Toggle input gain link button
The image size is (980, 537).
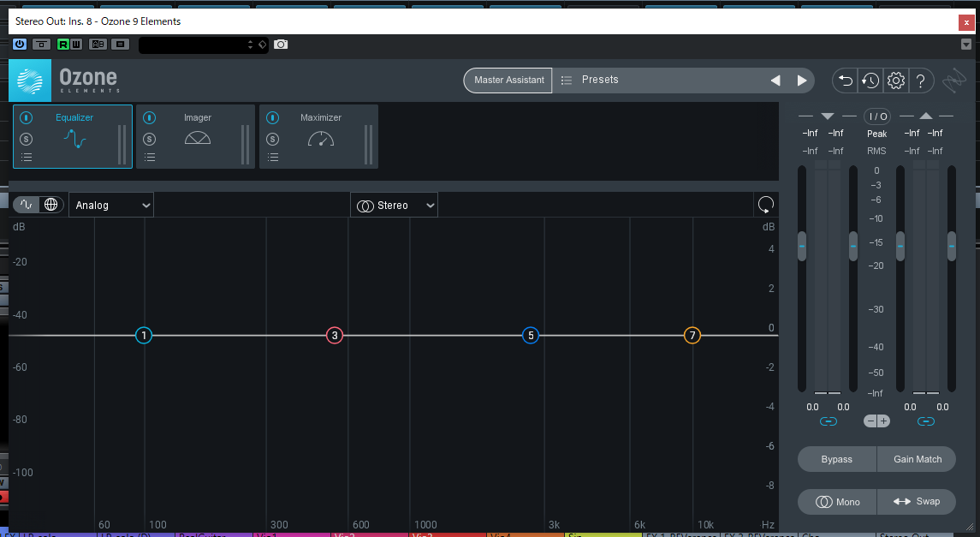pyautogui.click(x=829, y=421)
